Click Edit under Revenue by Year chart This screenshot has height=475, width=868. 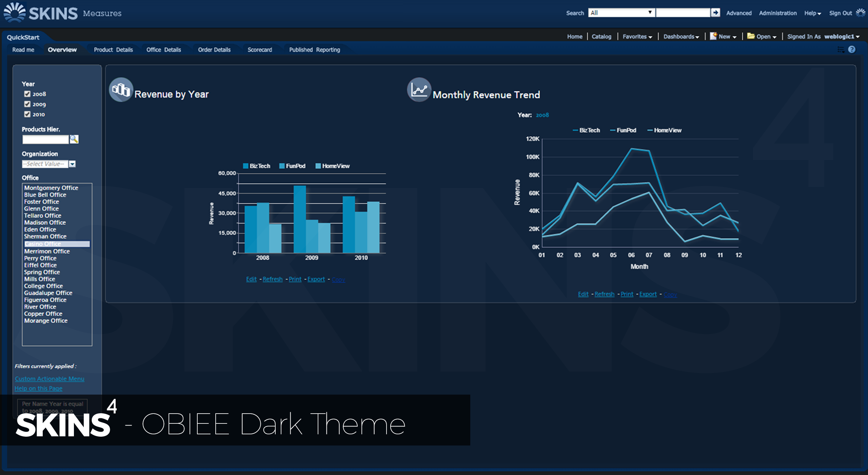[x=251, y=279]
